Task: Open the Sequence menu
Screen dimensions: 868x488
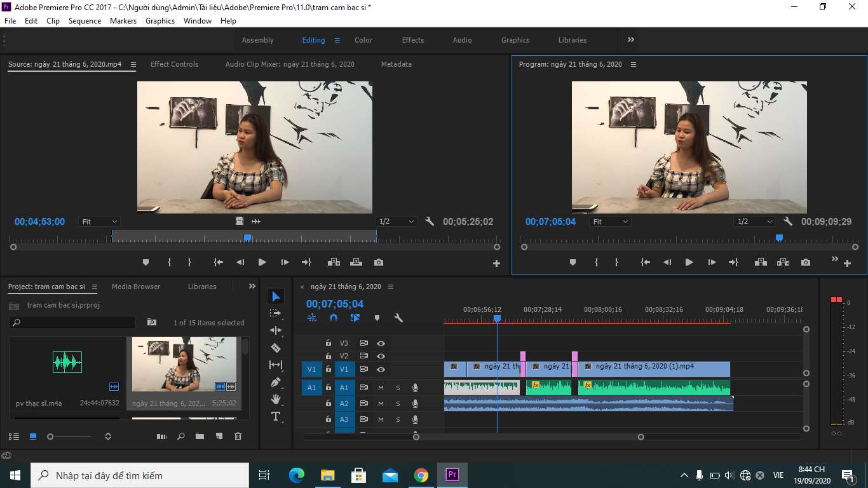Action: (x=85, y=21)
